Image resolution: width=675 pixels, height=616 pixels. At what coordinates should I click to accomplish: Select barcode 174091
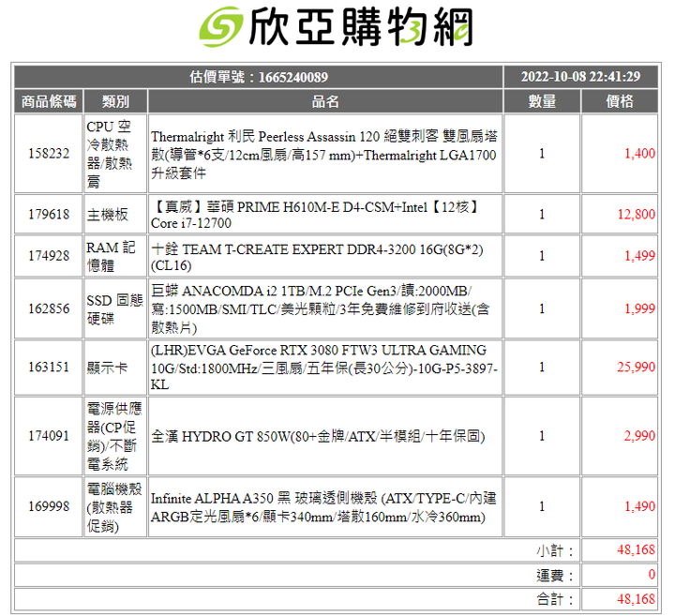pyautogui.click(x=49, y=436)
